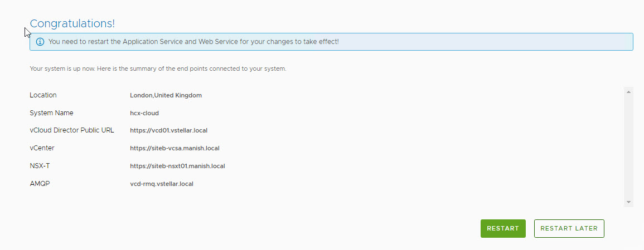Click the summary list scrollbar track
The width and height of the screenshot is (644, 250).
pos(628,147)
